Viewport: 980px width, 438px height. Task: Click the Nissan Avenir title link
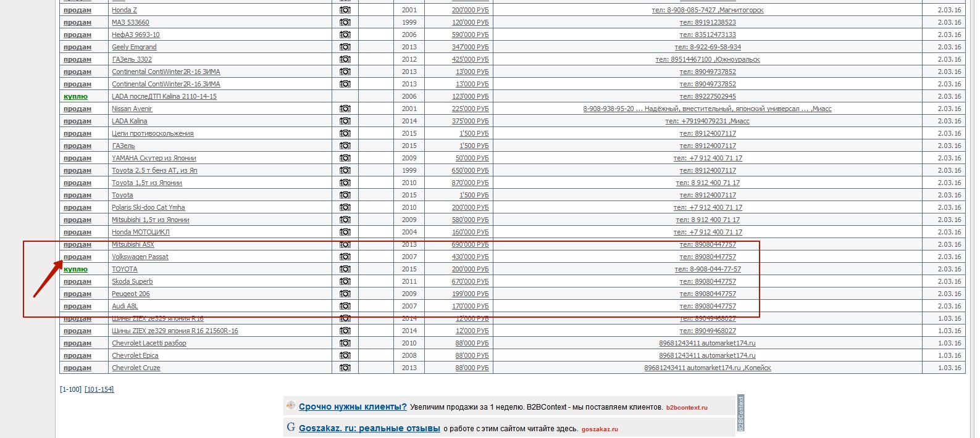coord(132,109)
